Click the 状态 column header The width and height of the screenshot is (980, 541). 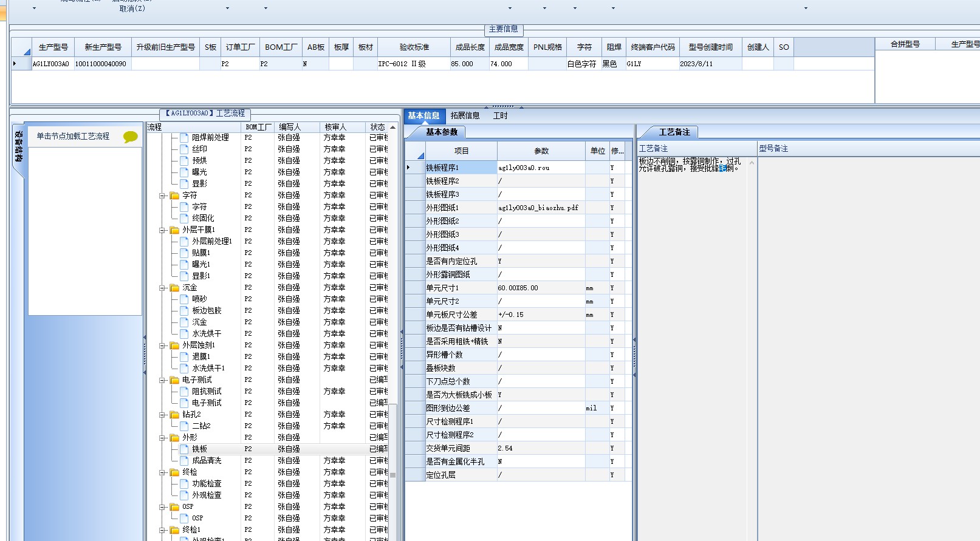[378, 128]
